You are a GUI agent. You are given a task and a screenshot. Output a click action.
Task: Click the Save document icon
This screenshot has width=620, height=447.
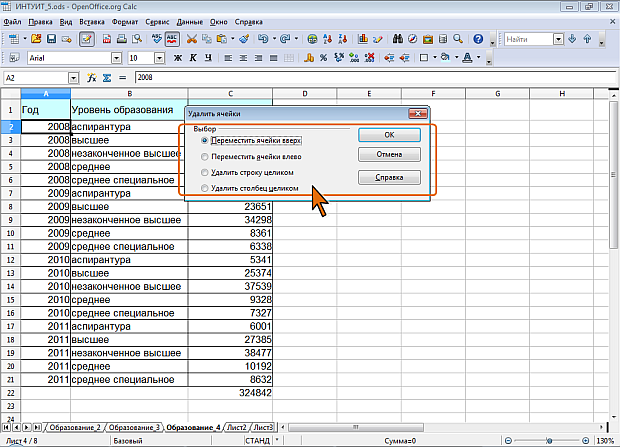52,39
